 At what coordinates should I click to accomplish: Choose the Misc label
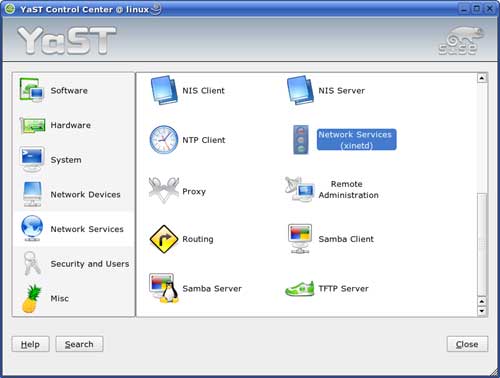click(60, 299)
